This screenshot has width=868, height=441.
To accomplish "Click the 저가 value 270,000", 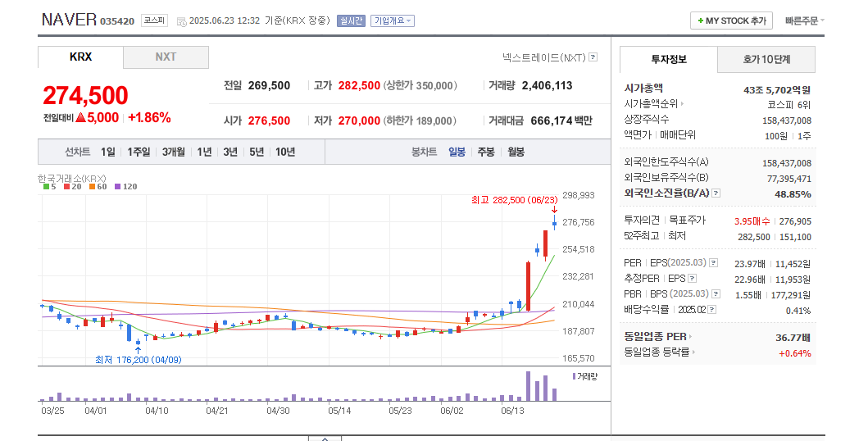I will 359,120.
